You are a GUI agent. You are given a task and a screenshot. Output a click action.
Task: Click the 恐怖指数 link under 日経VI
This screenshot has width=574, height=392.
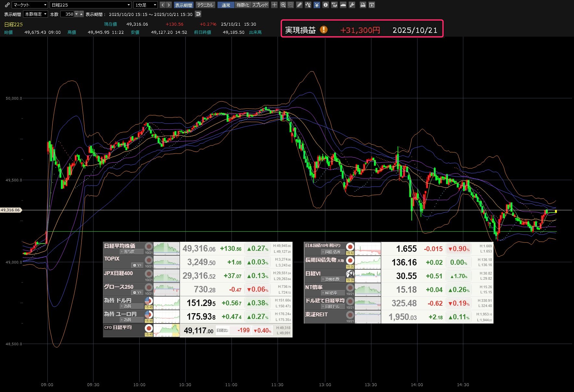click(332, 279)
